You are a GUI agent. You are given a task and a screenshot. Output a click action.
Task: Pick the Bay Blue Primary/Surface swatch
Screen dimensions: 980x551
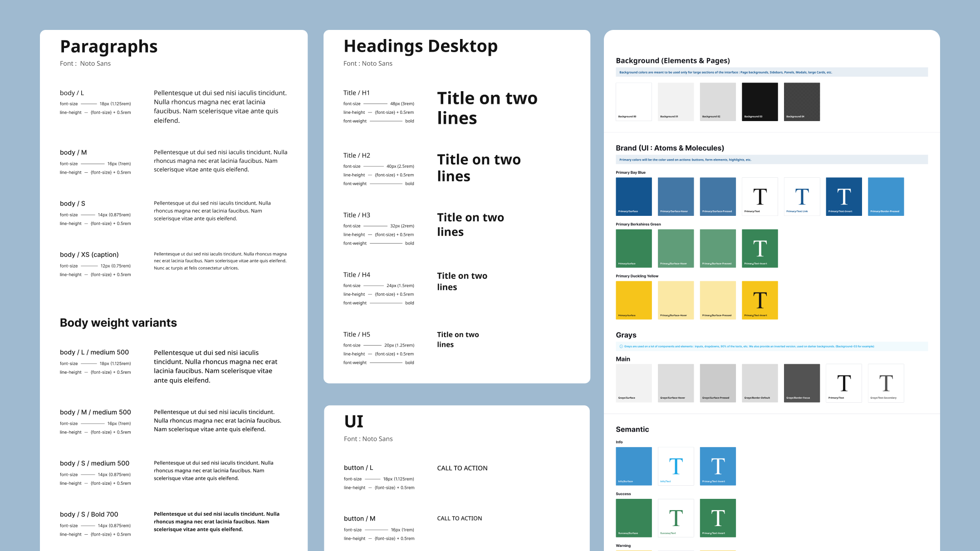[633, 196]
